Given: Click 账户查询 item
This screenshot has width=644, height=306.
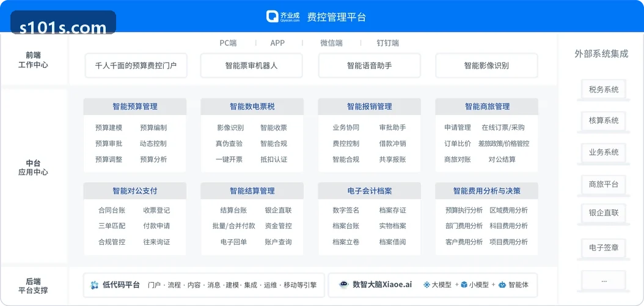Looking at the screenshot, I should [278, 242].
